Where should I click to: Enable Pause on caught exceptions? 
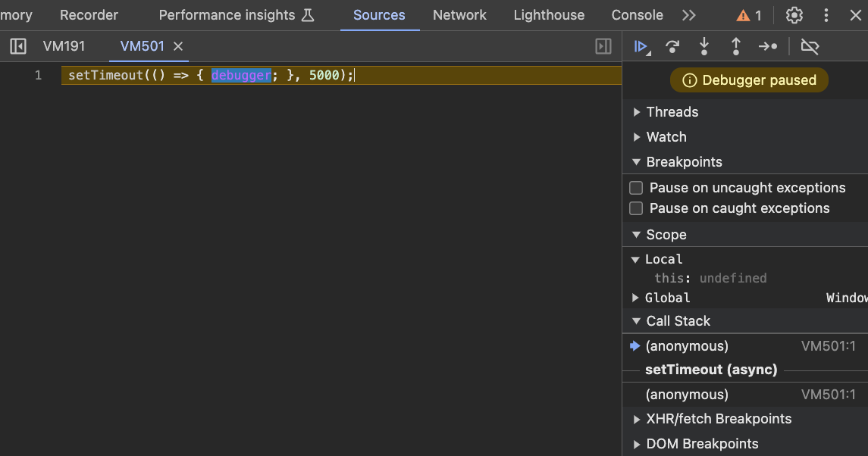pos(635,208)
